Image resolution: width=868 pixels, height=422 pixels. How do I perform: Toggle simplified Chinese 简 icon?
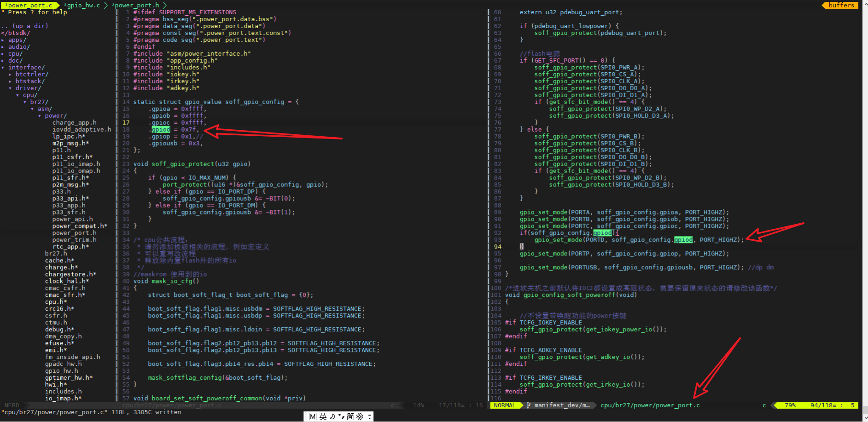[x=350, y=416]
